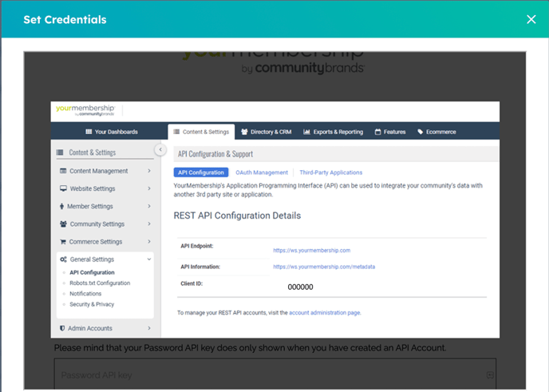Open the yourmembership.com/metadata link

[324, 267]
